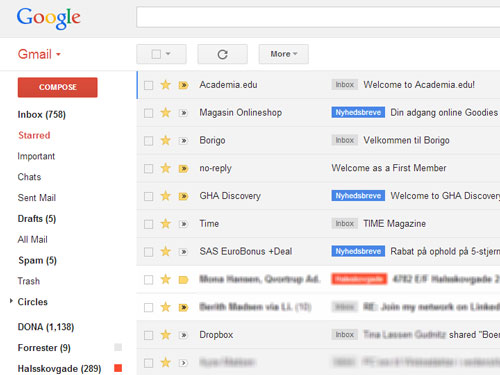This screenshot has width=500, height=375.
Task: Open the More actions dropdown
Action: click(x=284, y=54)
